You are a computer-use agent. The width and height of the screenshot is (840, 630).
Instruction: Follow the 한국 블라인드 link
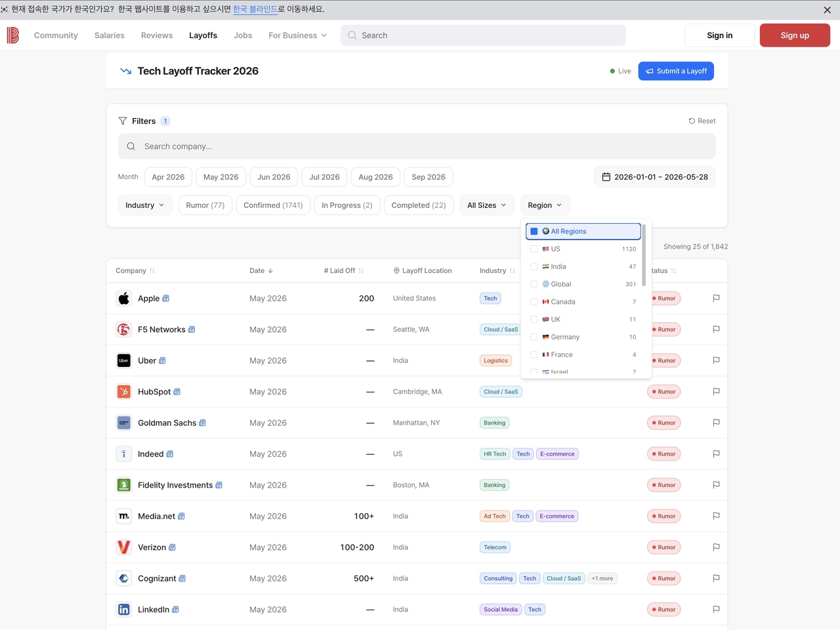255,9
